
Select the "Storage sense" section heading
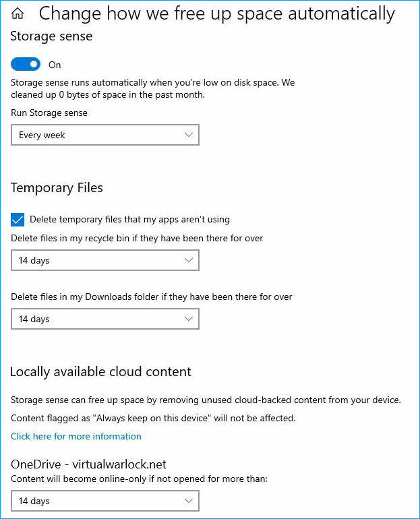point(51,36)
